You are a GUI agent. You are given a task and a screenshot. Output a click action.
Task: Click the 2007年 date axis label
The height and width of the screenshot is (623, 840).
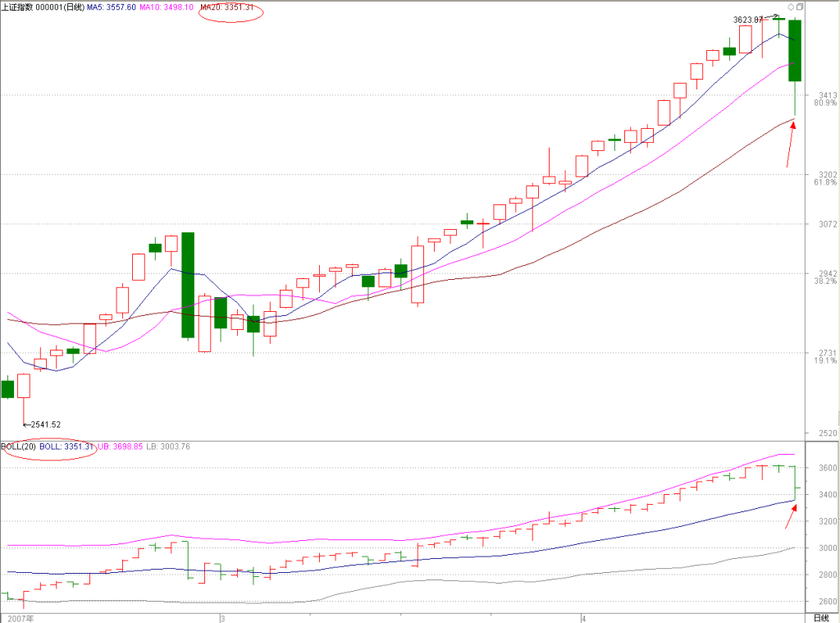(21, 618)
